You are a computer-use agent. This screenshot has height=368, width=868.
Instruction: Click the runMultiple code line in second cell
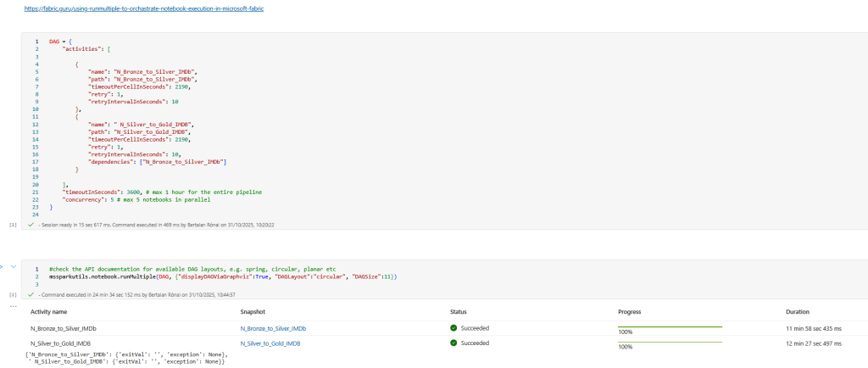coord(222,277)
